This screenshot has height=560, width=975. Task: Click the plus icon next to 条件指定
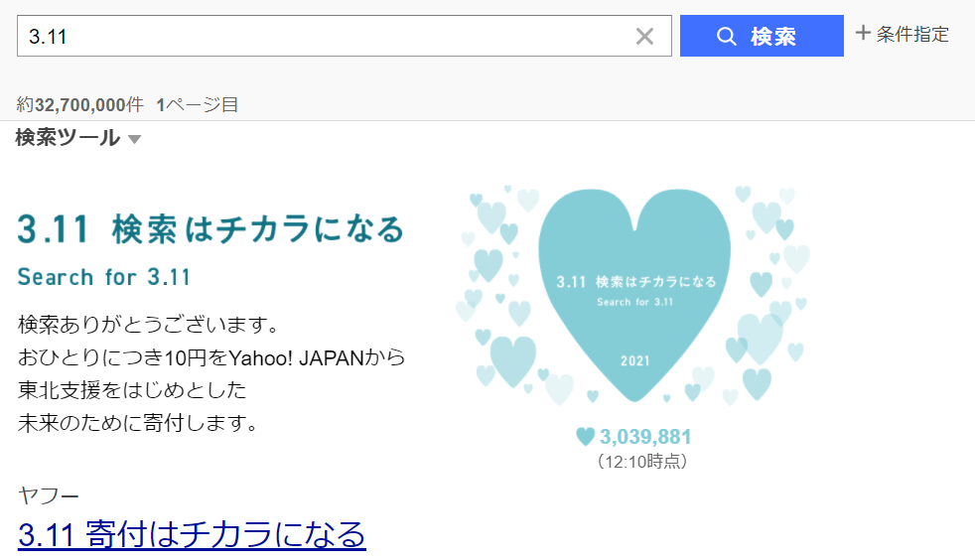pos(863,33)
